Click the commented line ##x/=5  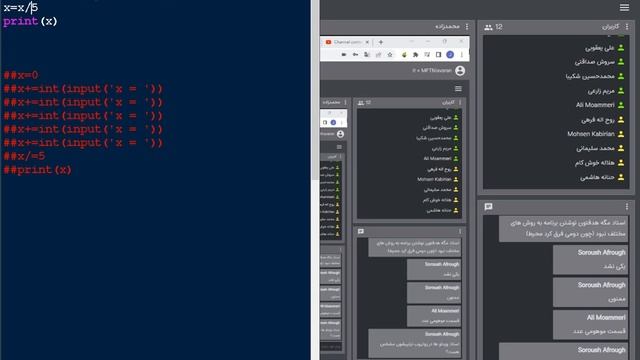pos(24,156)
